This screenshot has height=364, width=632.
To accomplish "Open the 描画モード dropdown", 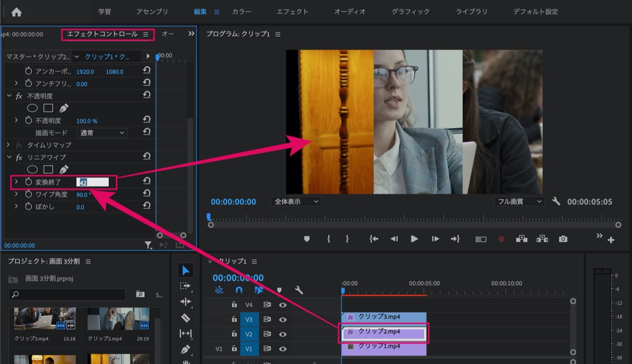I will [102, 133].
